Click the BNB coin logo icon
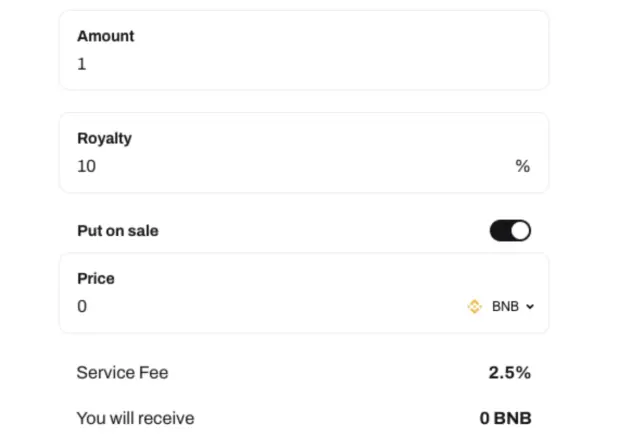 tap(474, 306)
